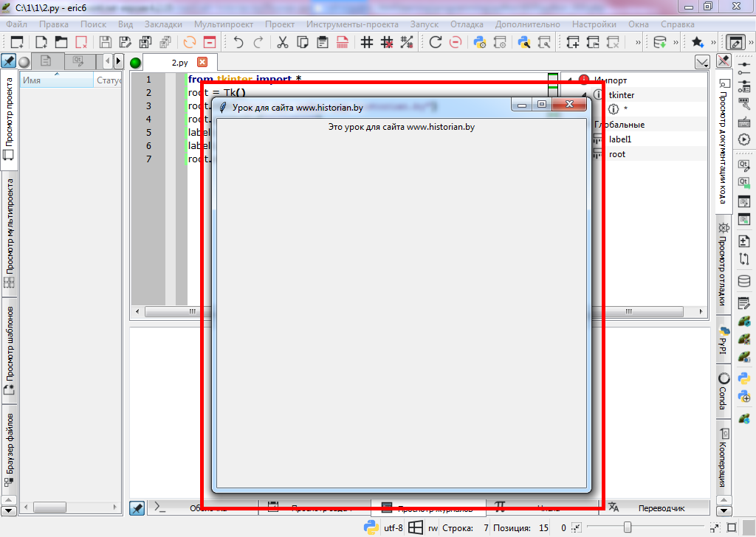Toggle the bottom panel pin icon
The height and width of the screenshot is (537, 756).
137,507
